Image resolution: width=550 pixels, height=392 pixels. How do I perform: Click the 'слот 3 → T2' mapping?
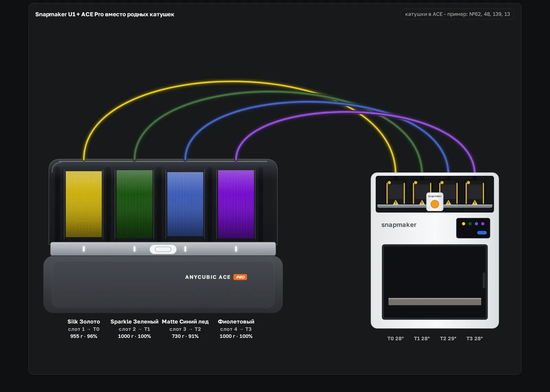point(185,329)
